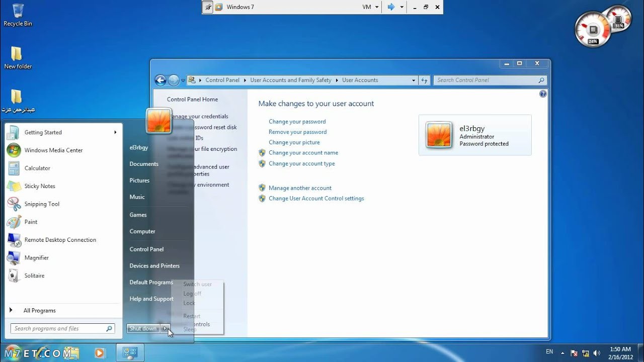The image size is (644, 362).
Task: Open Change User Account Control settings
Action: pyautogui.click(x=316, y=199)
